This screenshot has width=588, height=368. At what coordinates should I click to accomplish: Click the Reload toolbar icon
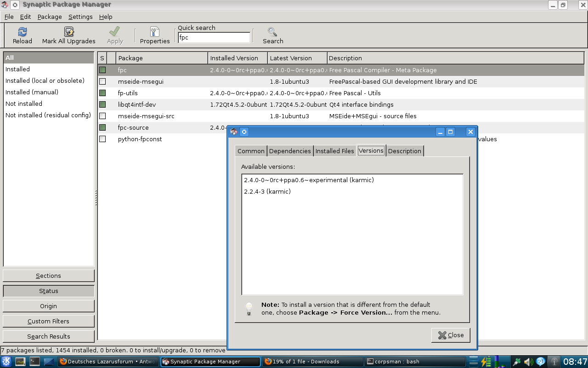22,32
